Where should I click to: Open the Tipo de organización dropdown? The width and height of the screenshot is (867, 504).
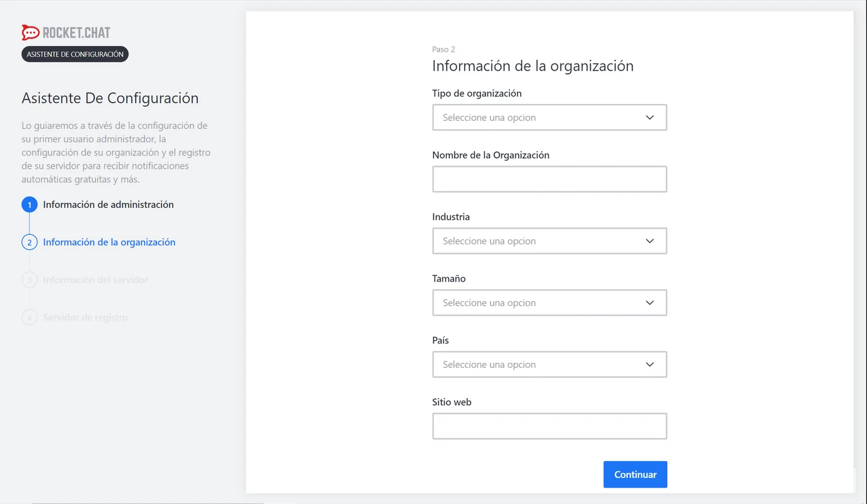549,118
